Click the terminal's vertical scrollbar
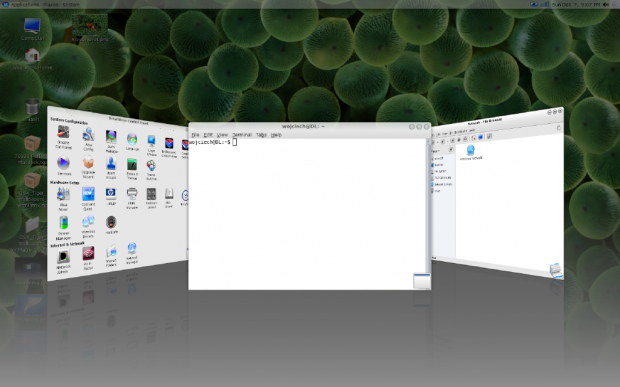The image size is (620, 387). [x=428, y=206]
